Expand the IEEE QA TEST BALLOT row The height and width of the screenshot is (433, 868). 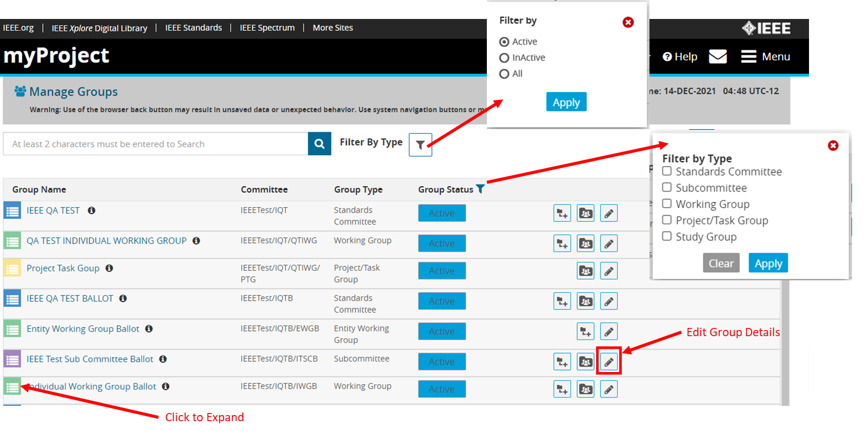[x=12, y=298]
